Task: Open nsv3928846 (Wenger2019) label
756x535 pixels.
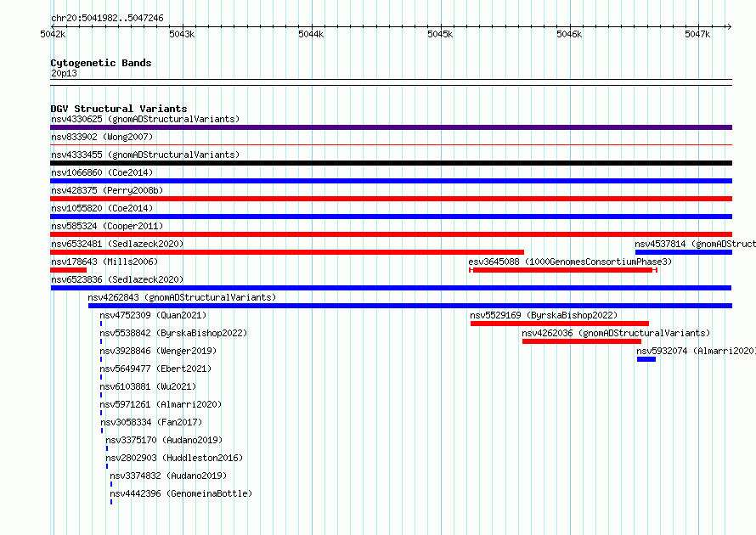Action: (x=158, y=351)
